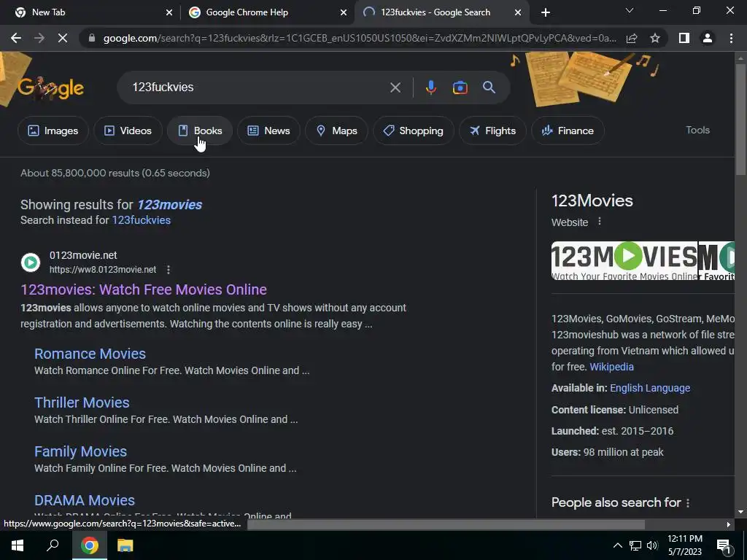Open File Explorer from the taskbar
The image size is (747, 560).
(x=125, y=545)
